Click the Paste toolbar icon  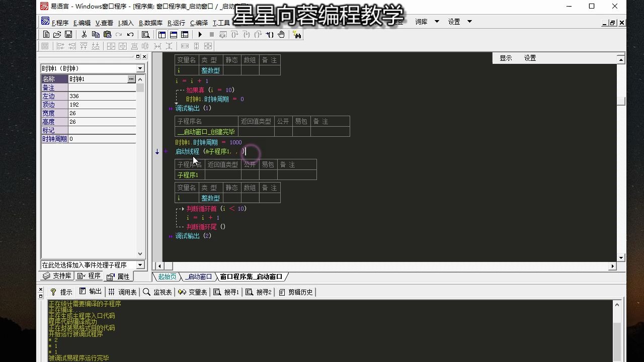[x=107, y=34]
